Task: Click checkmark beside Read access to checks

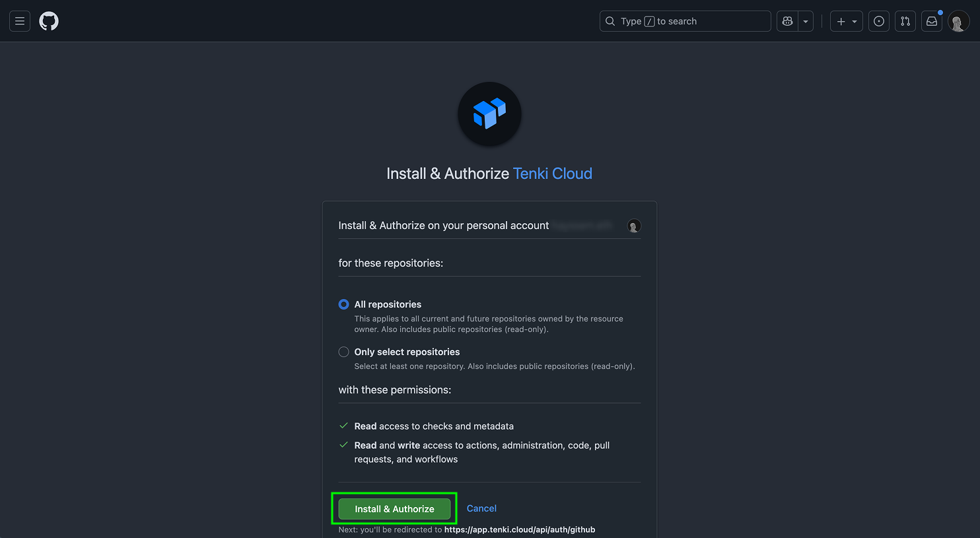Action: pos(343,426)
